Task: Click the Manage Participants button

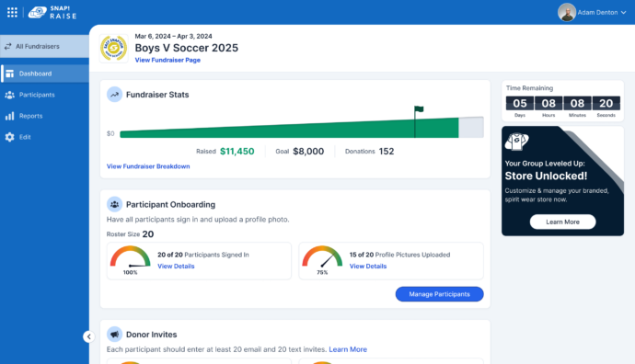Action: tap(439, 294)
